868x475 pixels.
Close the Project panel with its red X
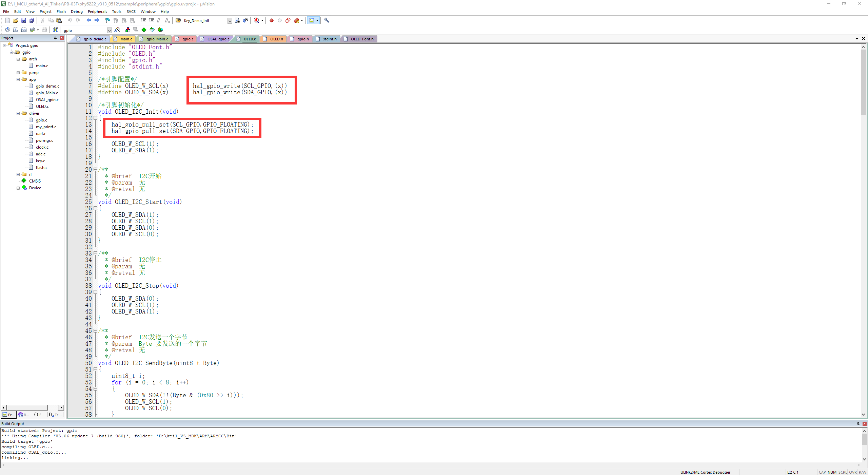pos(62,38)
